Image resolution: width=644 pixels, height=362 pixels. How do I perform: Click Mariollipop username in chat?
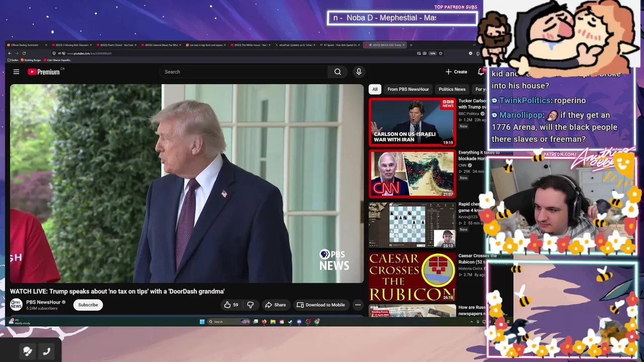[x=521, y=115]
